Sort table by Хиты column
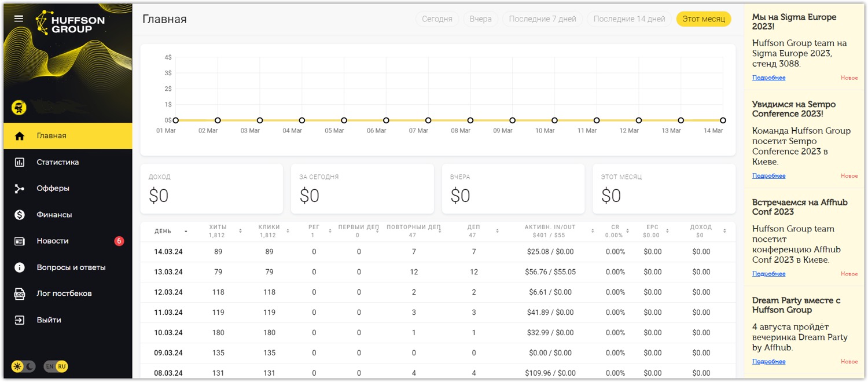 click(240, 231)
